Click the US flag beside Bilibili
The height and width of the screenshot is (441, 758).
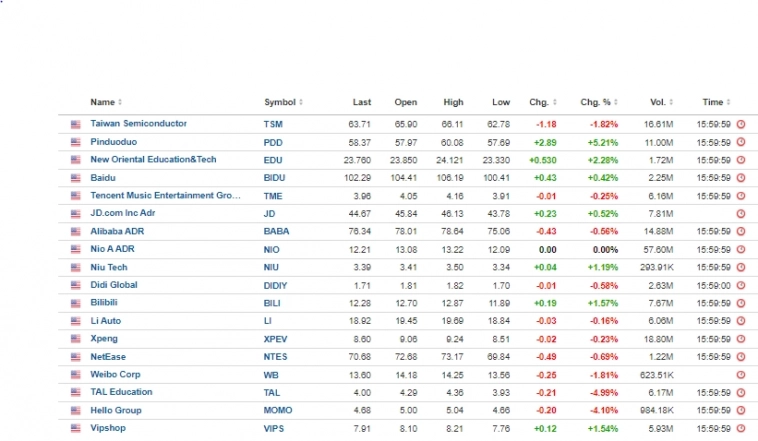75,303
